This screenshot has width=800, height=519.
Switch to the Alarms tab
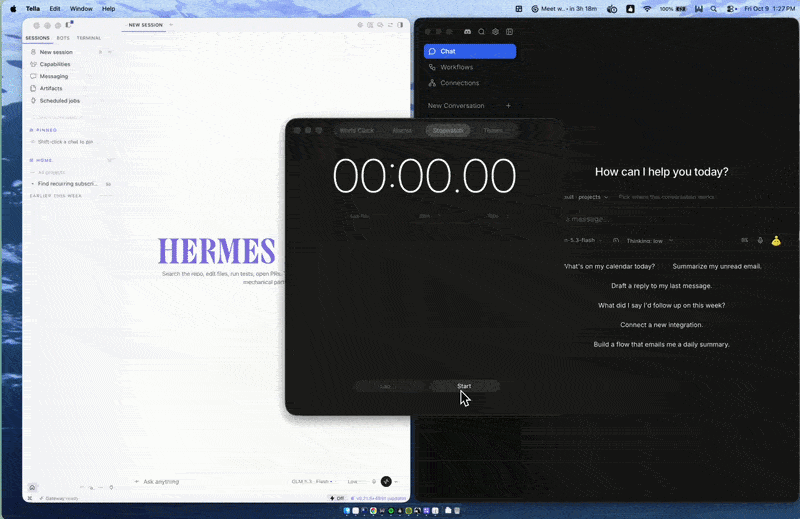(402, 131)
